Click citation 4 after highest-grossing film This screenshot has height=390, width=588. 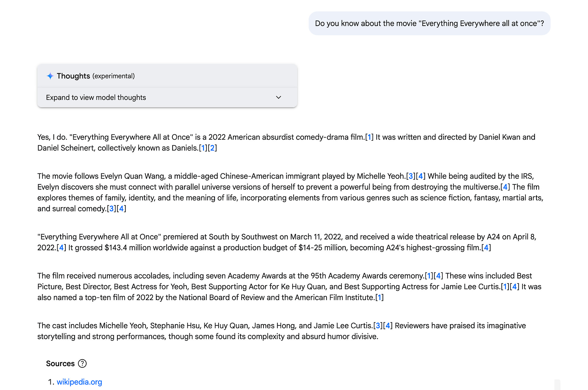click(x=486, y=248)
